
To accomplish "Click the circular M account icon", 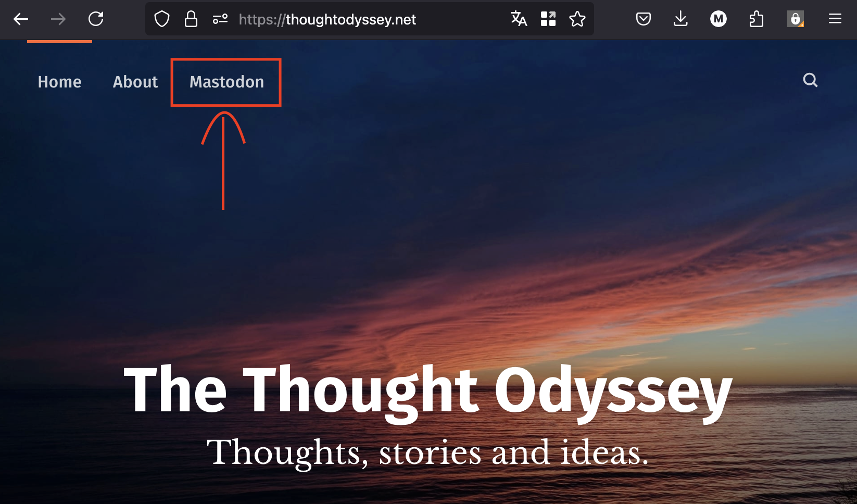I will tap(719, 19).
